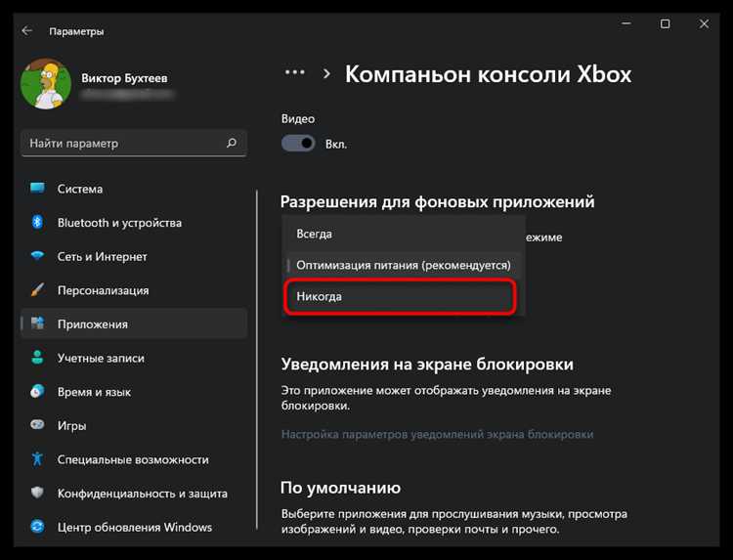Click the Видео label
This screenshot has width=733, height=560.
tap(298, 118)
